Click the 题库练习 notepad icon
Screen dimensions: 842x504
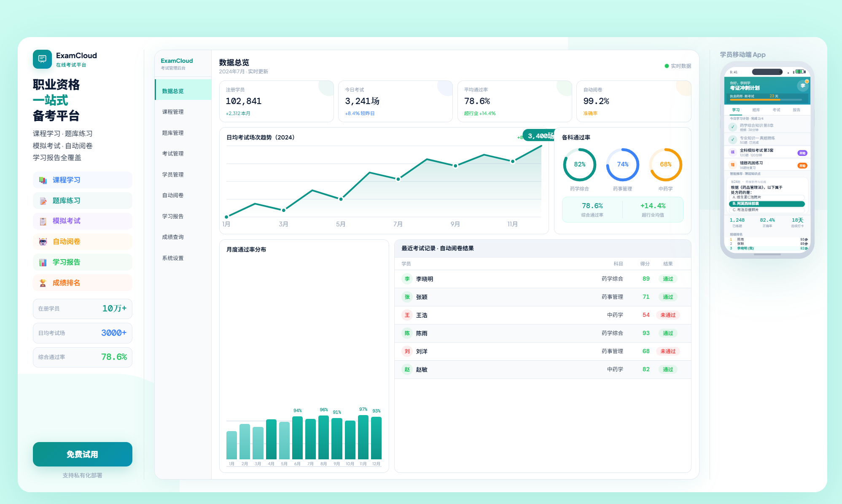(x=43, y=201)
